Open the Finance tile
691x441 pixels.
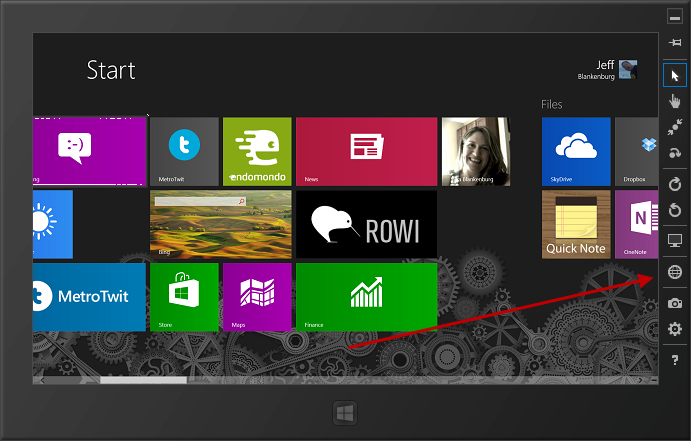click(x=366, y=297)
